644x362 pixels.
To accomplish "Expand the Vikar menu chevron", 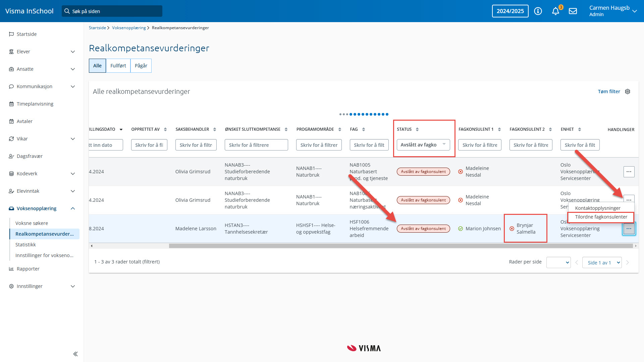I will coord(73,139).
